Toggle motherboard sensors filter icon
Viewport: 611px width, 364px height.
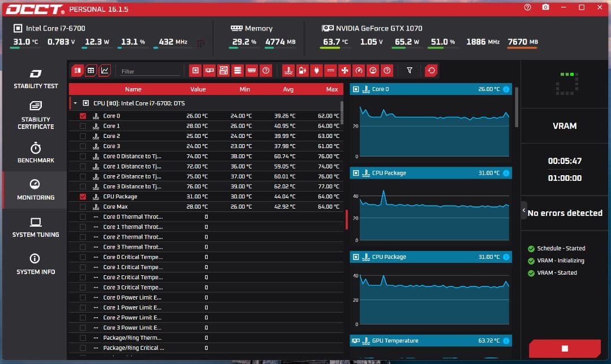click(x=223, y=71)
